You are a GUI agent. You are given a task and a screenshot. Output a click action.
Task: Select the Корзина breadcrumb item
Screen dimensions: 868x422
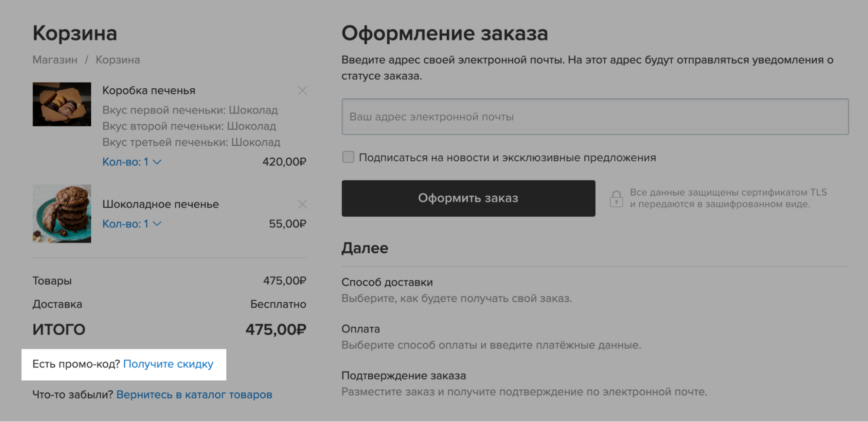[118, 60]
